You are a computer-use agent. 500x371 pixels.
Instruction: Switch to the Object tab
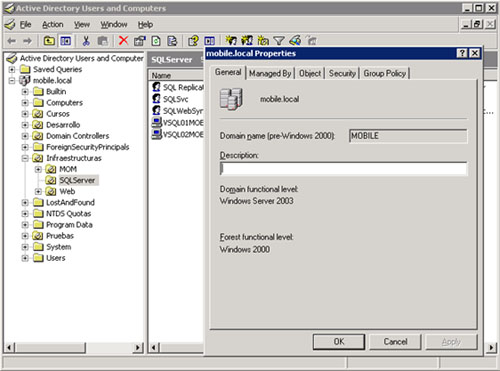point(310,73)
